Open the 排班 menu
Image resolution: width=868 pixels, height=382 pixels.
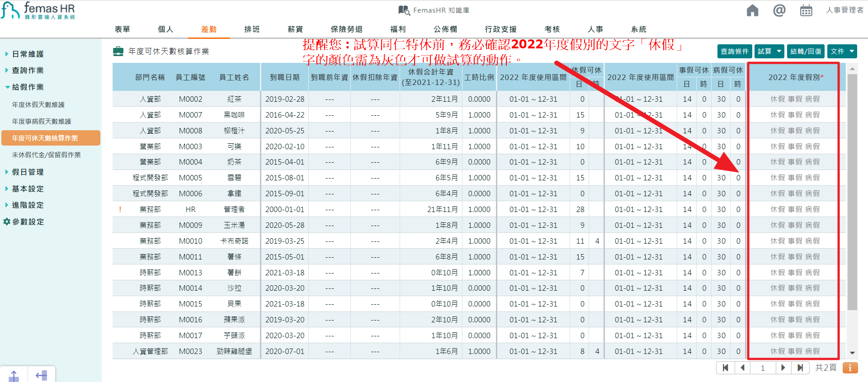click(x=252, y=29)
